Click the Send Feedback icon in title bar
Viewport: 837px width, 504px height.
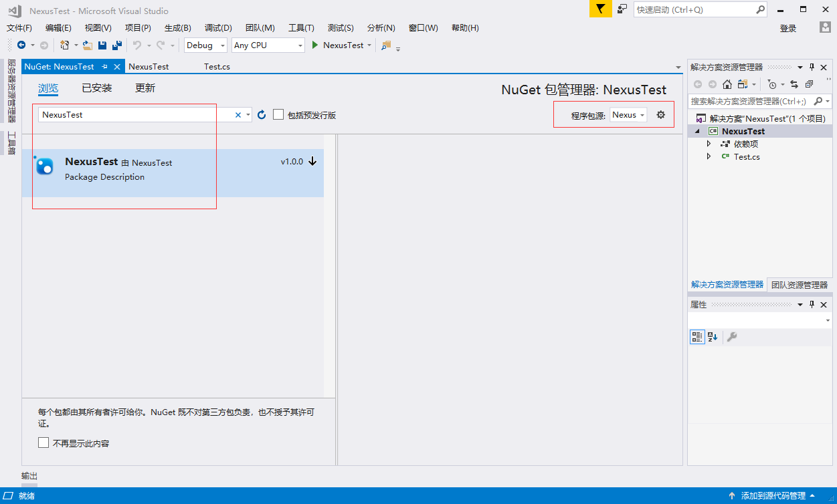pos(622,9)
